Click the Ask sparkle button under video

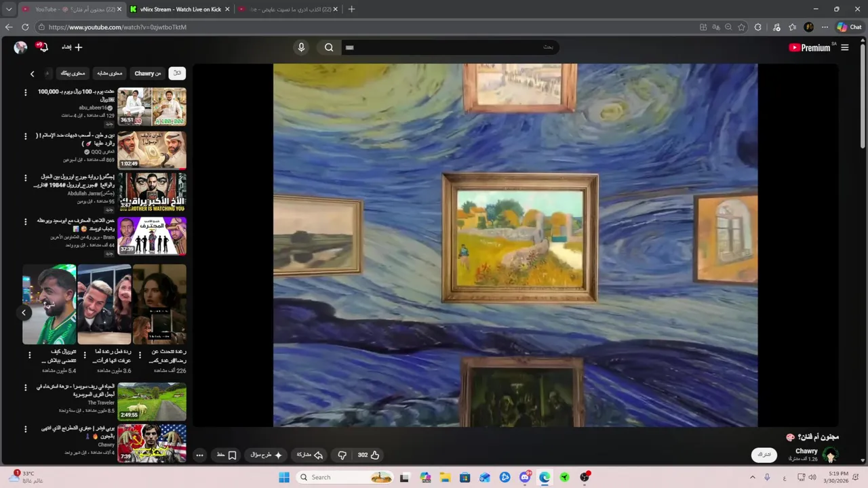coord(267,455)
